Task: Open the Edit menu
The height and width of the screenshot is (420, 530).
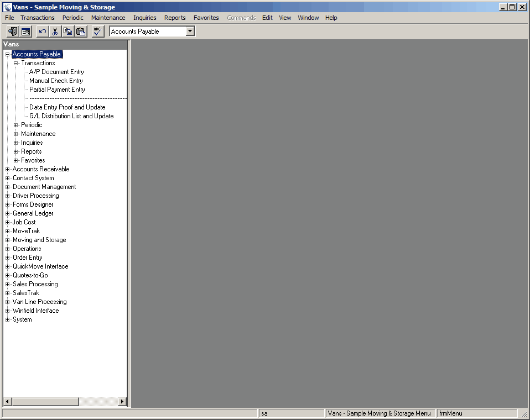Action: tap(267, 18)
